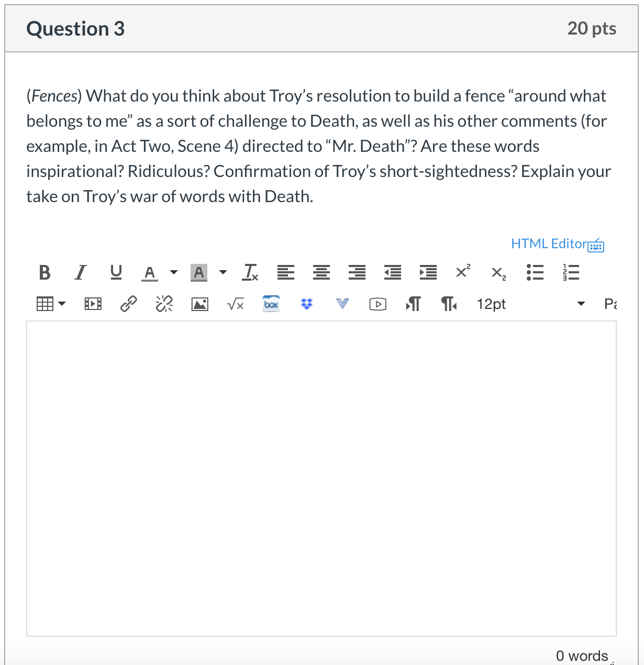The width and height of the screenshot is (644, 665).
Task: Toggle underline text formatting
Action: pos(116,272)
